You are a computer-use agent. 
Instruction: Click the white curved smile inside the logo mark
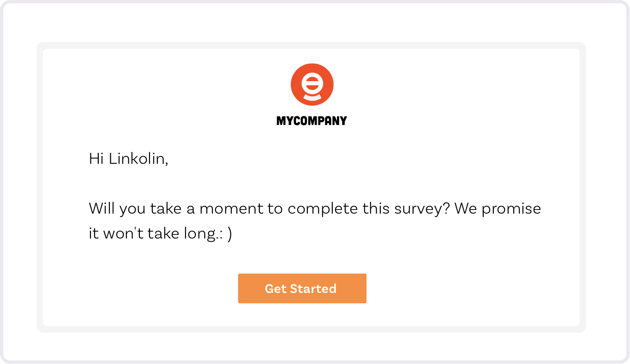click(312, 97)
